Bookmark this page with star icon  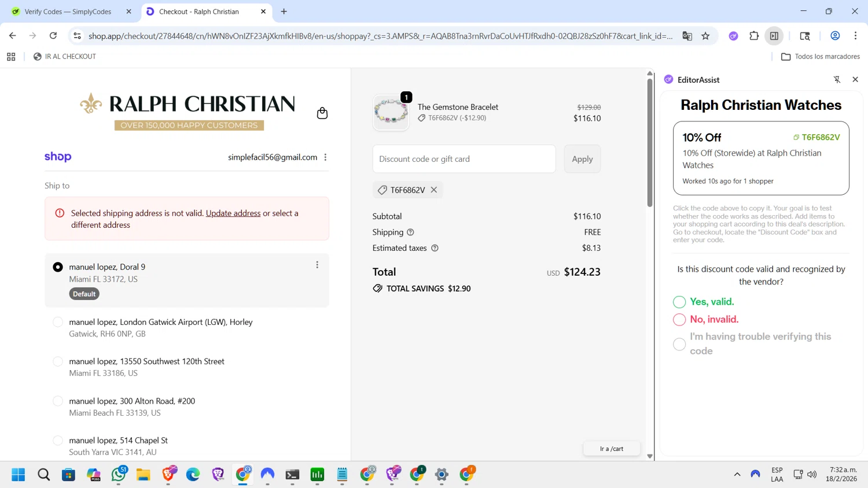705,36
